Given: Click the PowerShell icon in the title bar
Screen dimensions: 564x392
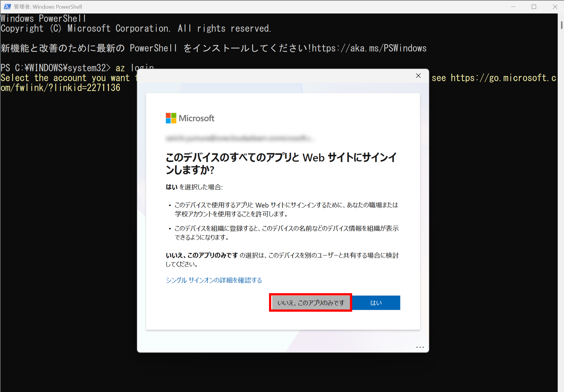Looking at the screenshot, I should 7,7.
